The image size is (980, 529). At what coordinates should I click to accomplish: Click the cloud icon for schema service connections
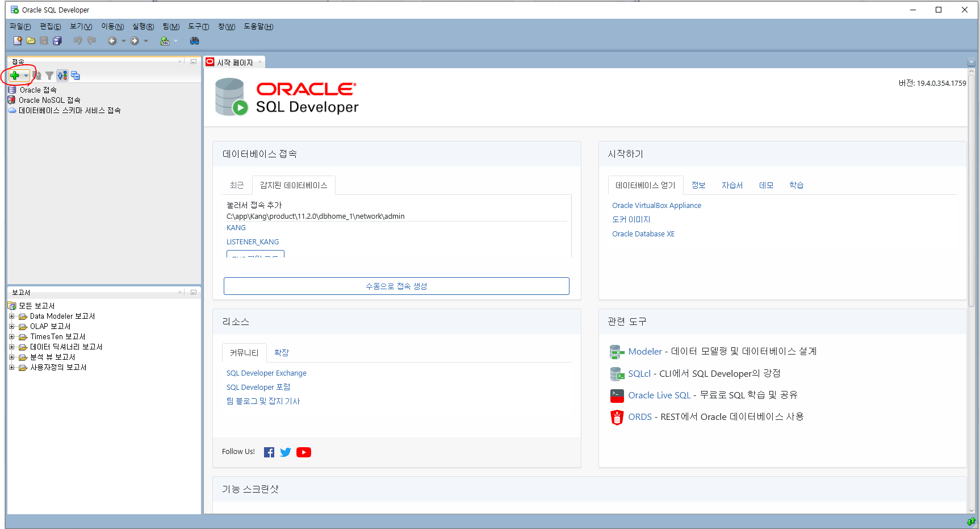[12, 110]
